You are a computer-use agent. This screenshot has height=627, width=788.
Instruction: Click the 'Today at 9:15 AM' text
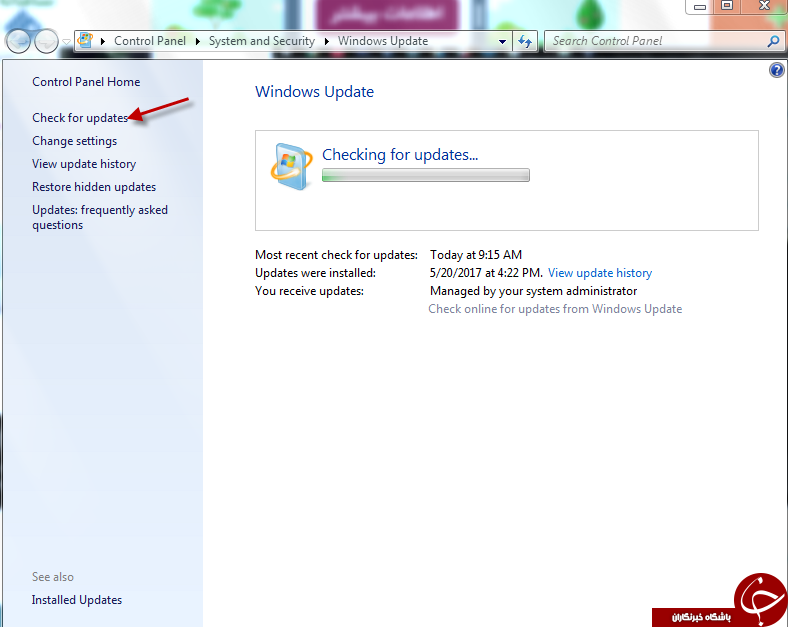tap(476, 255)
